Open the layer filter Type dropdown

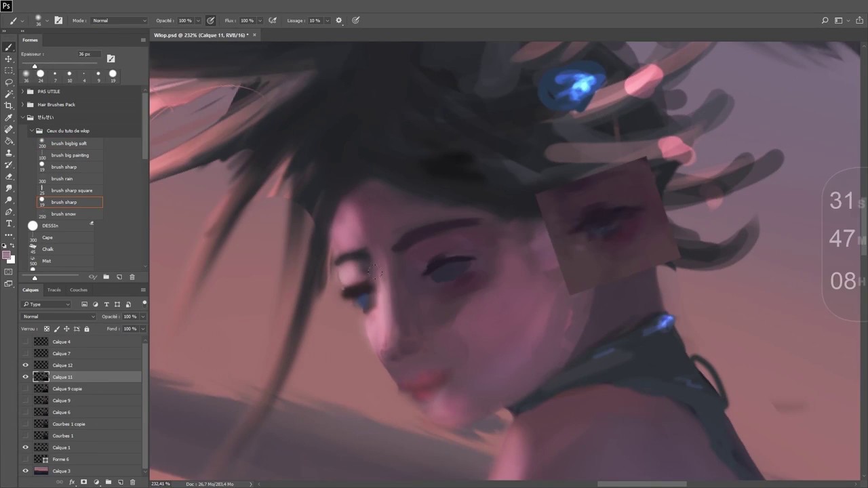tap(46, 304)
